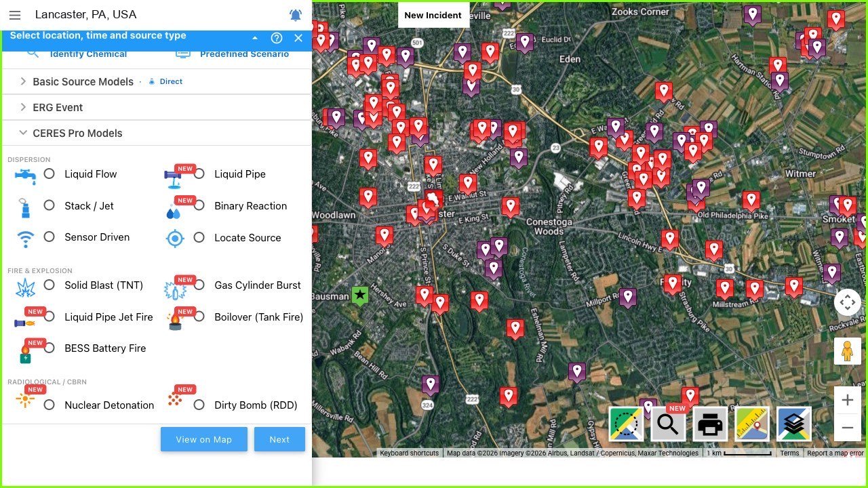Viewport: 868px width, 488px height.
Task: Open the Predefined Scenario option
Action: (x=244, y=54)
